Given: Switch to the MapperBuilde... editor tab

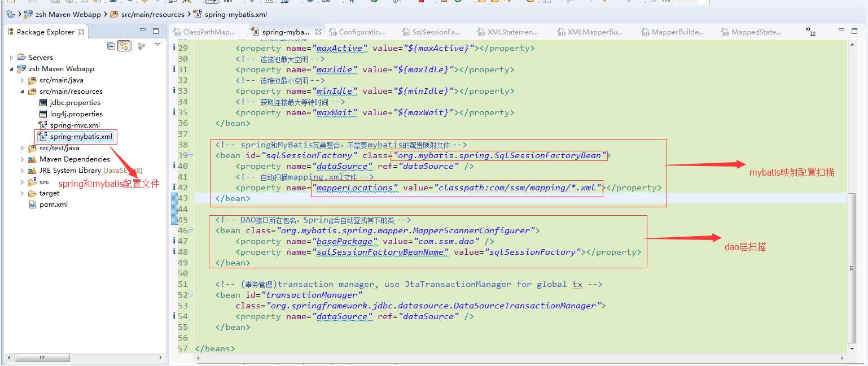Looking at the screenshot, I should click(x=672, y=32).
